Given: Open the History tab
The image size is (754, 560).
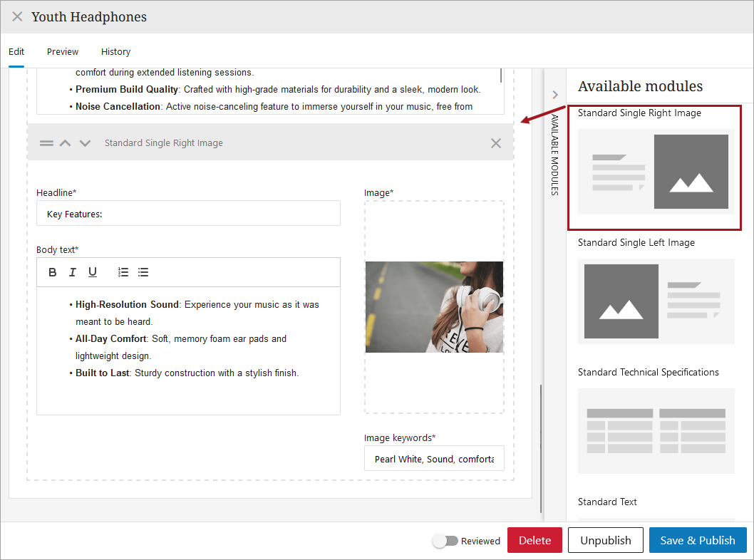Looking at the screenshot, I should coord(115,51).
